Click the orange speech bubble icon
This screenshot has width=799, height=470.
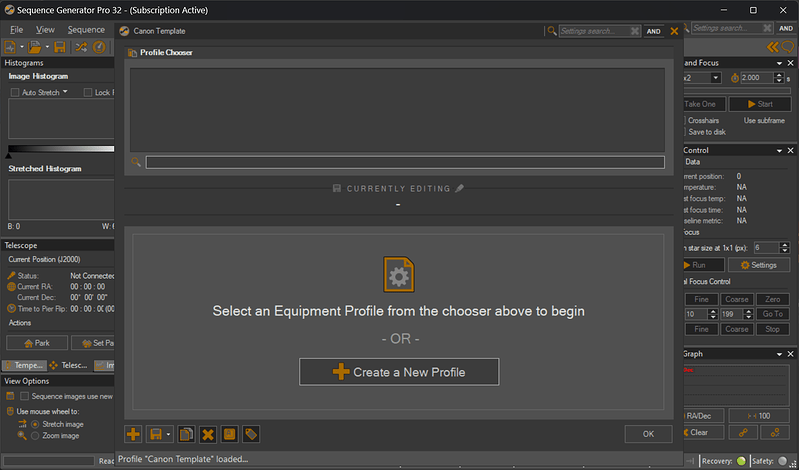click(x=788, y=47)
